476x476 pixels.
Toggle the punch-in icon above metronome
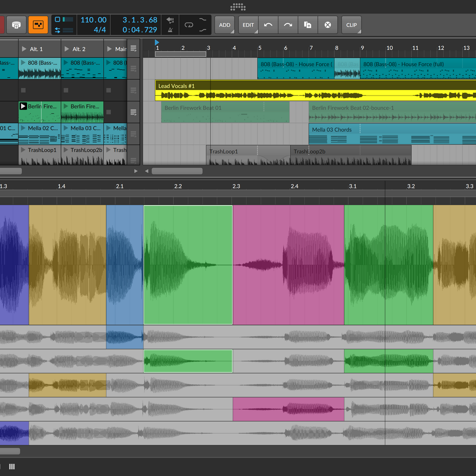point(170,20)
